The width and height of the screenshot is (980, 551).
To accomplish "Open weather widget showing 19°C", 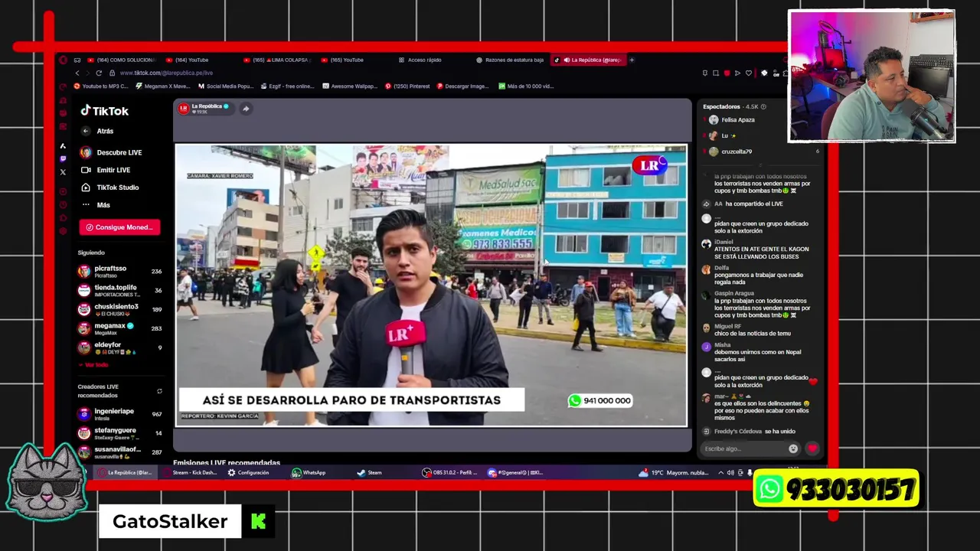I will (x=675, y=473).
